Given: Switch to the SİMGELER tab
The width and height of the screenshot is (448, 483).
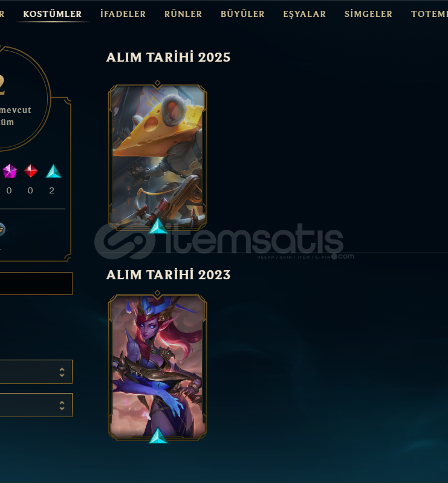Looking at the screenshot, I should pos(368,14).
